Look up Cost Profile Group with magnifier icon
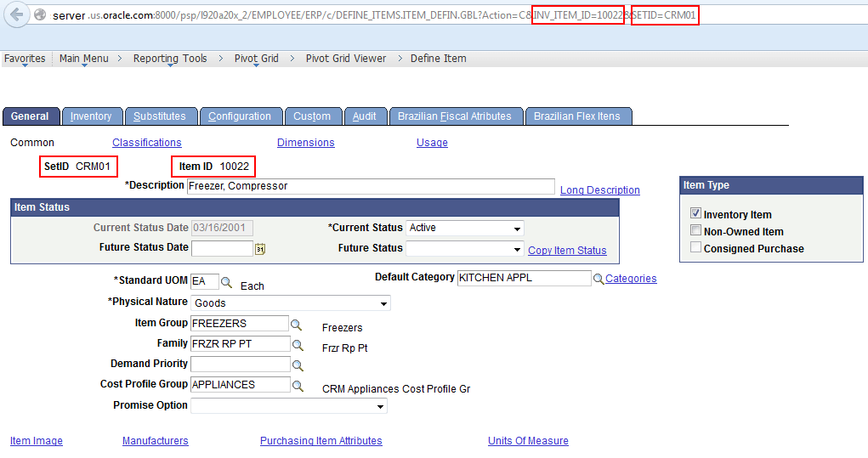Viewport: 868px width, 458px height. pos(298,386)
